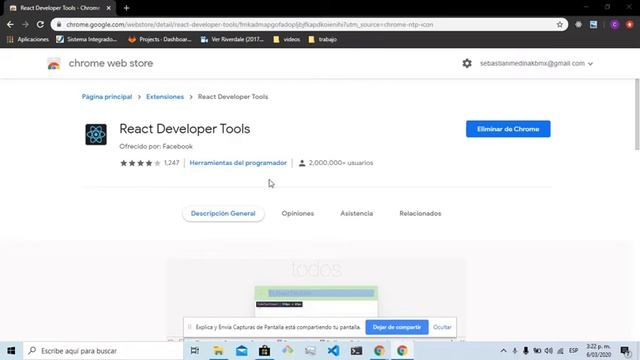Click the React Developer Tools atom icon
Screen dimensions: 640x360
coord(96,134)
